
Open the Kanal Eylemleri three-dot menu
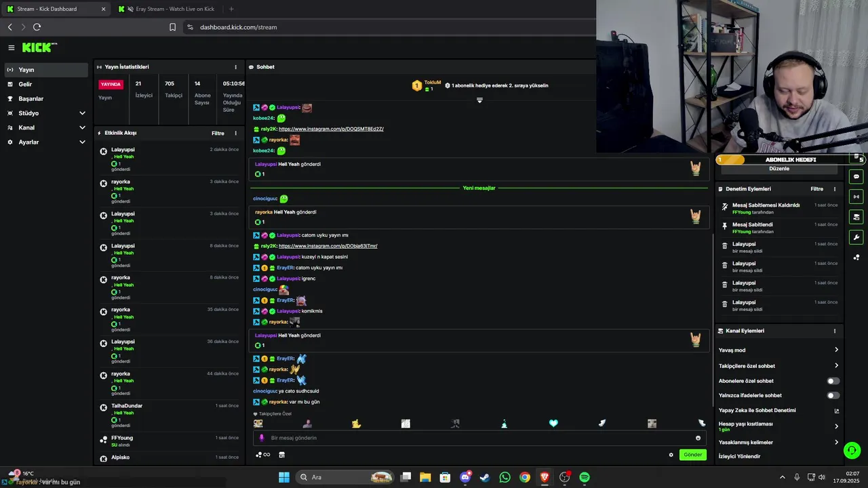point(835,331)
